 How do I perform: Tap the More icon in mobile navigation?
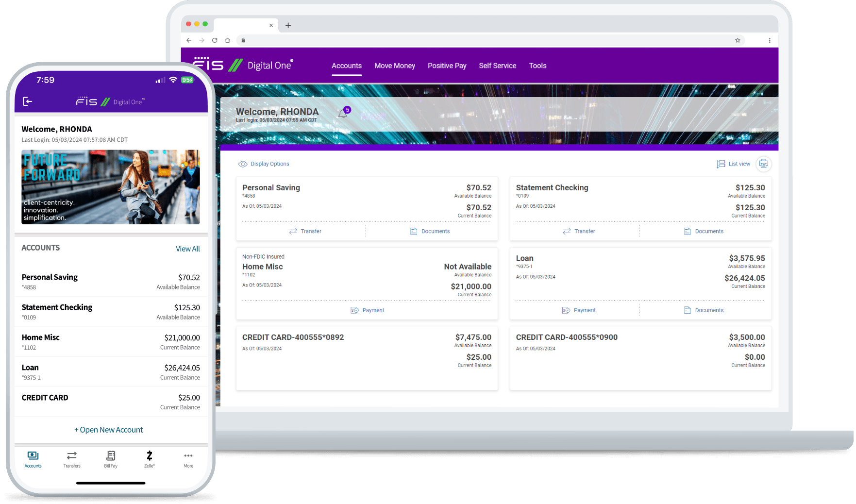point(188,459)
